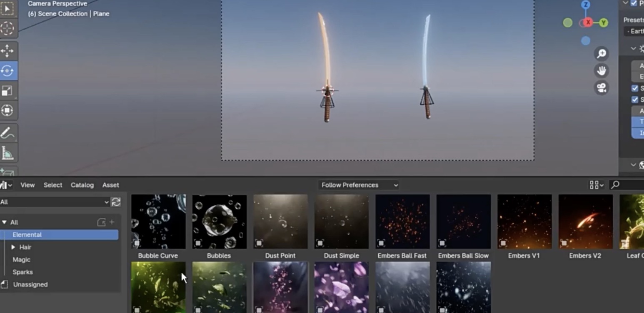Expand the Hair catalog tree item
This screenshot has width=644, height=313.
[x=13, y=247]
